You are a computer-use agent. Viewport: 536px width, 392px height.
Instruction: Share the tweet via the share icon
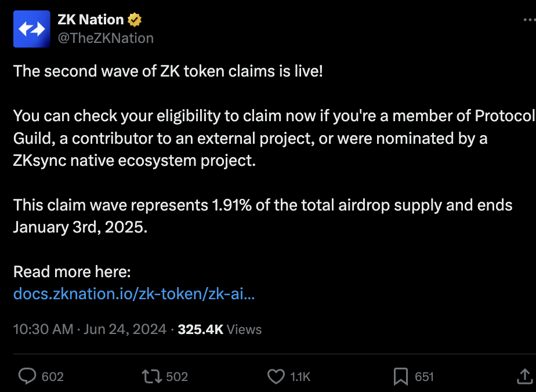click(524, 377)
